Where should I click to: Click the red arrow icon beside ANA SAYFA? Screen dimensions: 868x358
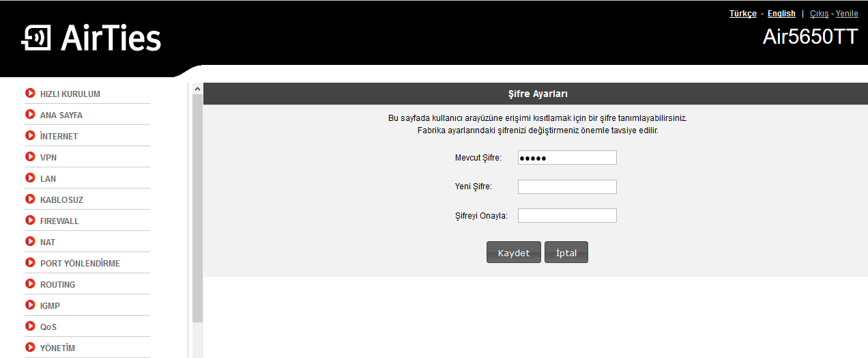pos(30,115)
